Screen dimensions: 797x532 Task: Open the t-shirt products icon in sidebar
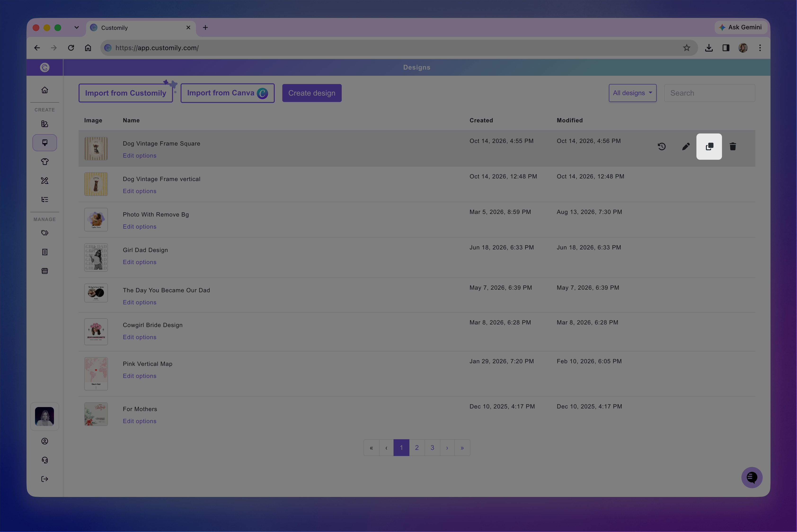tap(45, 161)
